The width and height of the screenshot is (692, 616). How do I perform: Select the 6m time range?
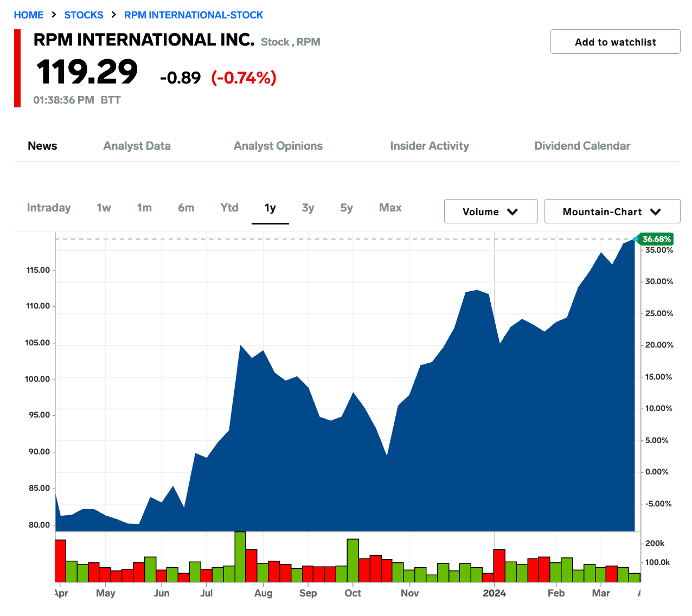point(186,208)
